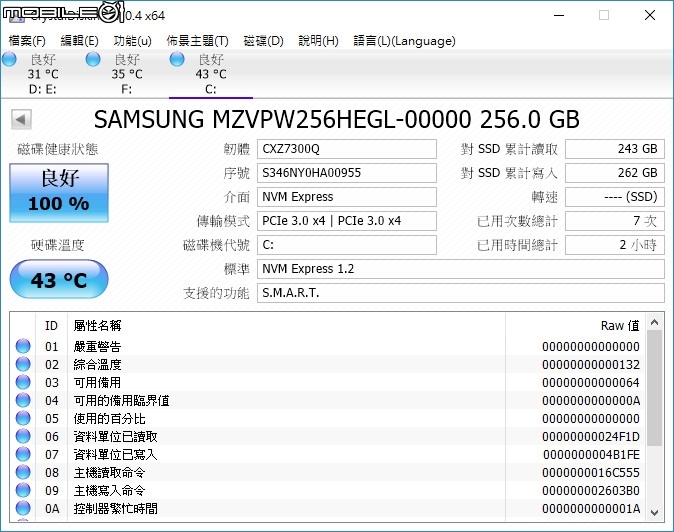This screenshot has width=674, height=532.
Task: Click status icon of row 09 主機寫入命令
Action: tap(23, 490)
